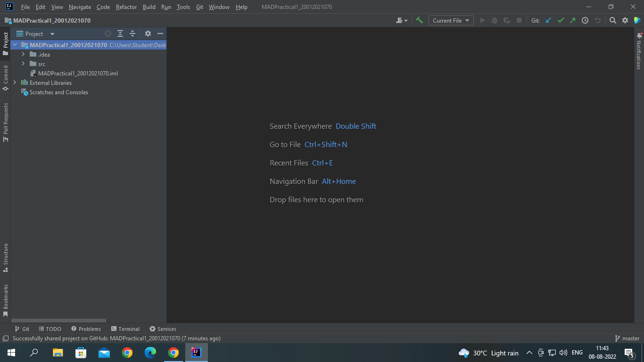Viewport: 644px width, 362px height.
Task: Expand the src folder
Action: [23, 64]
